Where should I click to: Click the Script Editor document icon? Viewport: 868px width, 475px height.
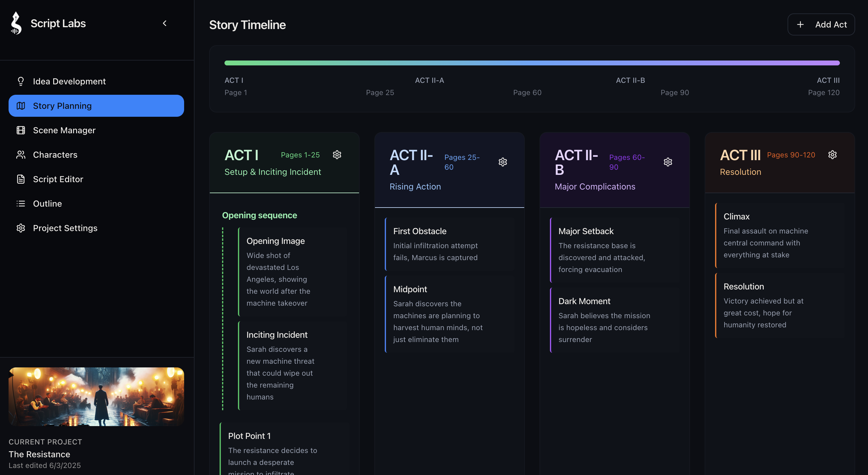pyautogui.click(x=20, y=179)
